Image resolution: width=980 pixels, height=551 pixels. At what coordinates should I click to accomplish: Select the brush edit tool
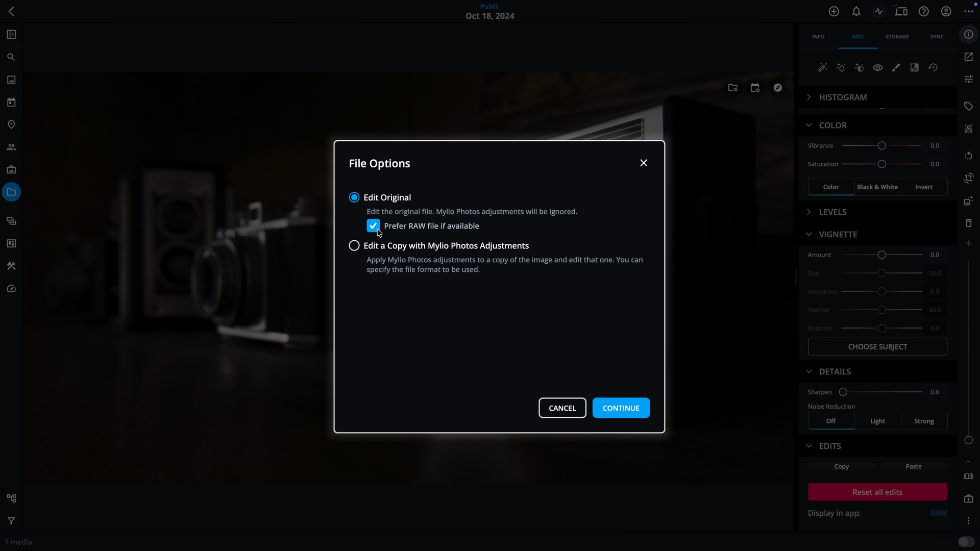coord(896,67)
